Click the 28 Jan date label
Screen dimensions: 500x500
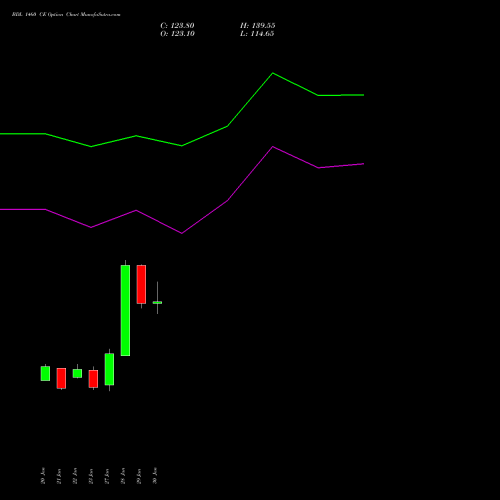[x=123, y=476]
